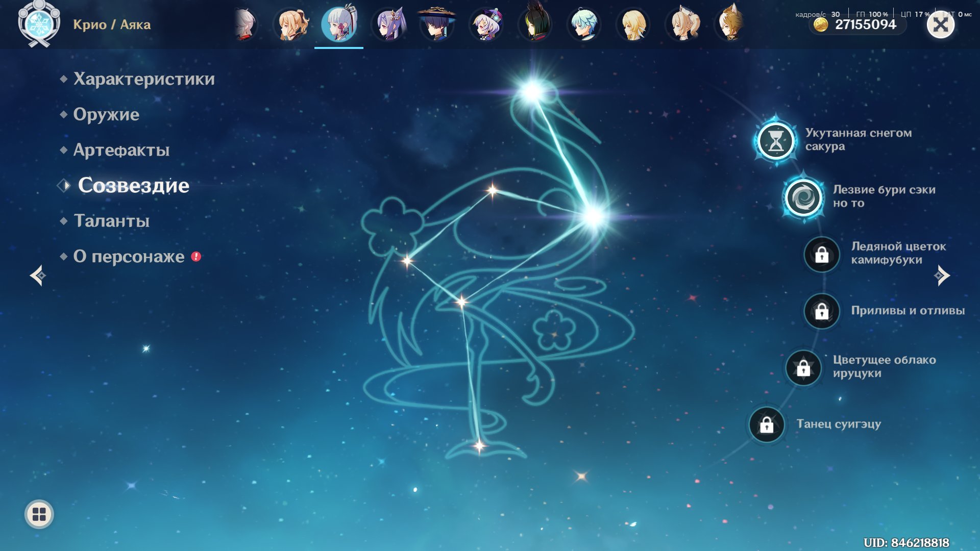
Task: Click the bright star at constellation head
Action: point(532,91)
